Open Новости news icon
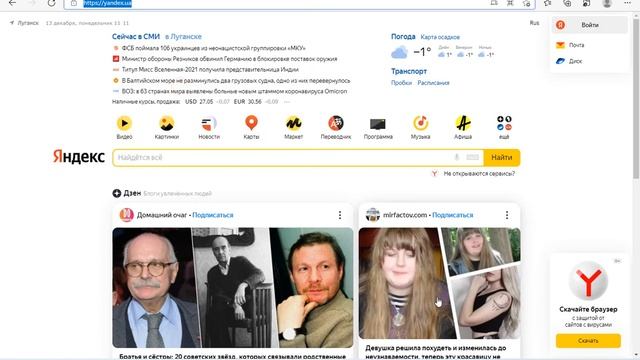 coord(209,123)
